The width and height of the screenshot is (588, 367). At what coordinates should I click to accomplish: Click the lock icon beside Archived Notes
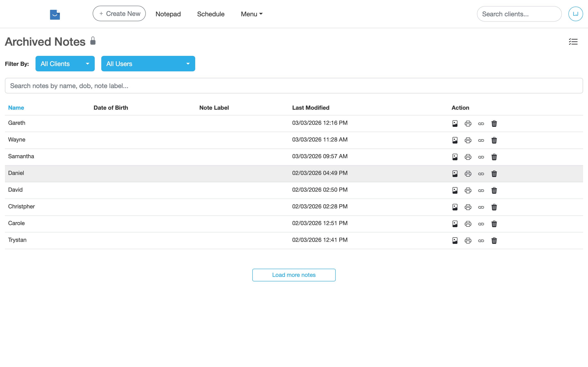(93, 41)
